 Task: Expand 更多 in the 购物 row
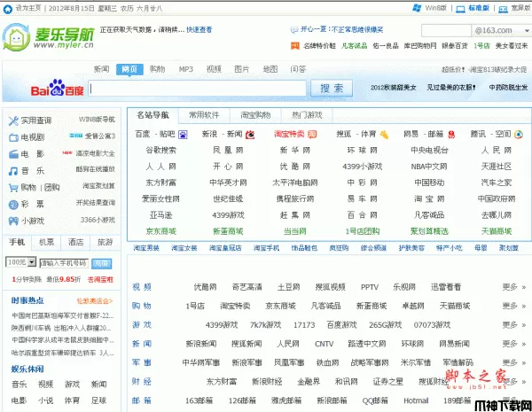tap(514, 306)
